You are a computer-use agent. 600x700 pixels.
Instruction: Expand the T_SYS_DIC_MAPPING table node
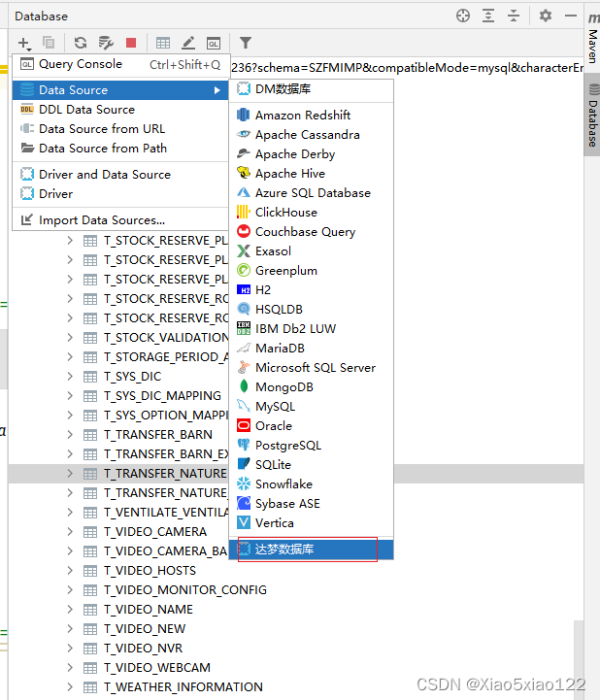[x=70, y=396]
